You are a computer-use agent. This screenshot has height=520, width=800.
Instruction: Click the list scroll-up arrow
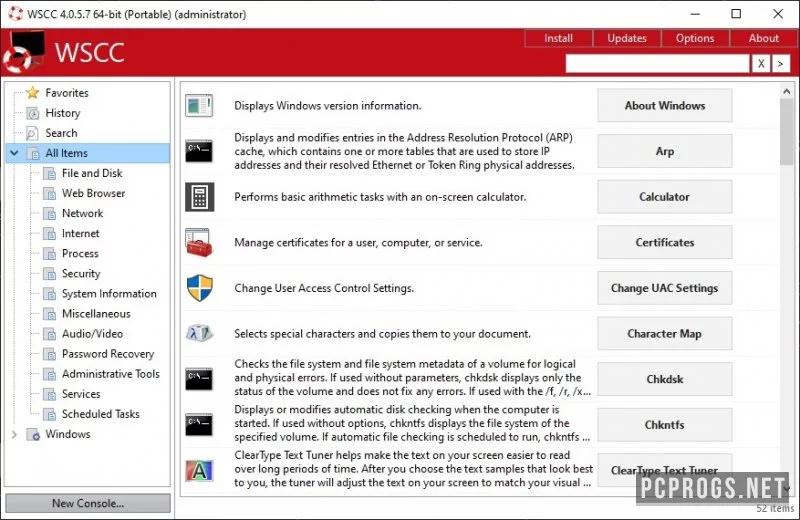point(786,92)
